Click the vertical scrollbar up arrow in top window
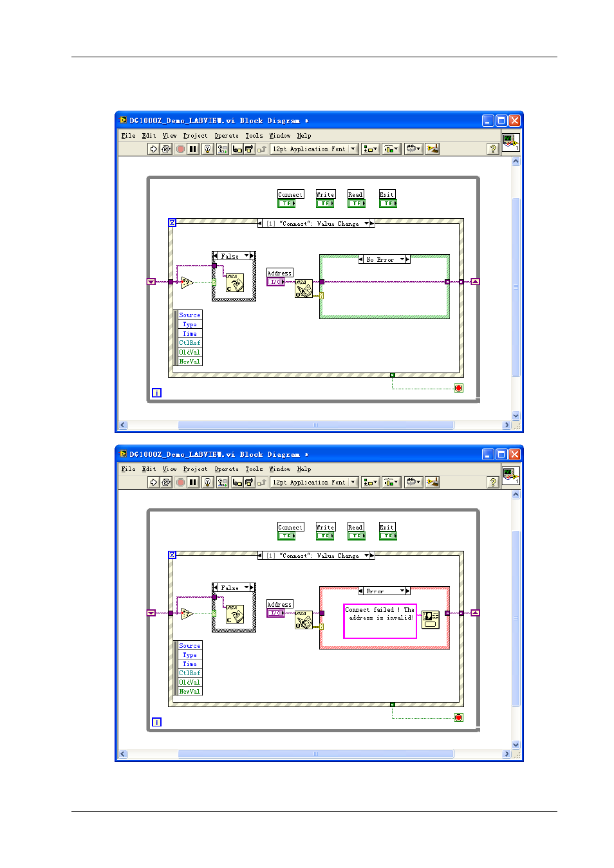 (x=516, y=162)
